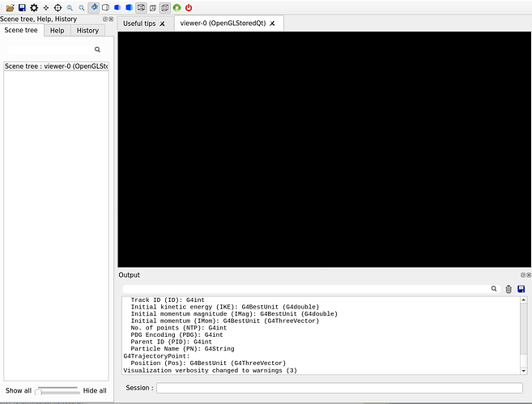Screen dimensions: 532x404
Task: Click the Session command input field
Action: click(339, 388)
